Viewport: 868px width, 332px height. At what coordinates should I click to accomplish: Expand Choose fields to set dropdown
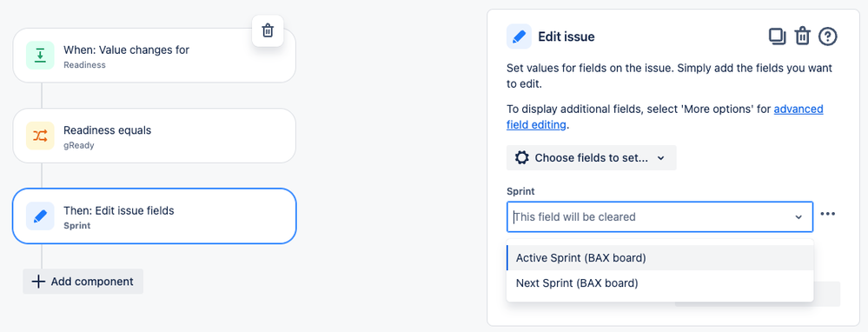point(591,157)
